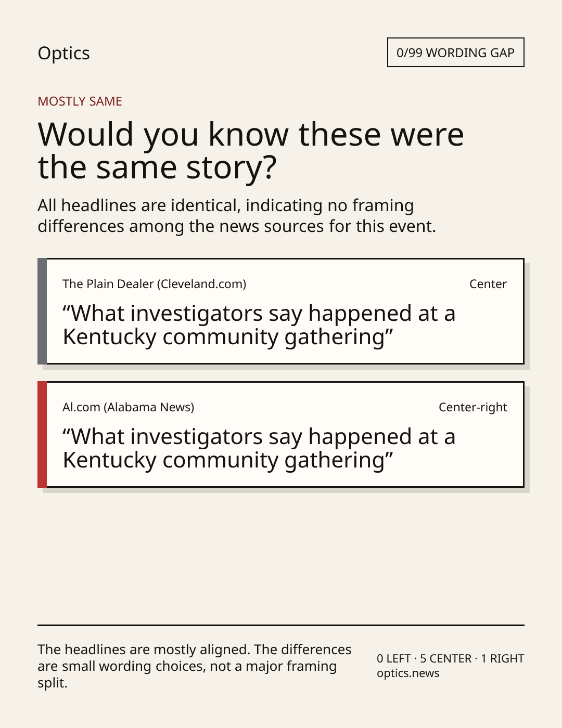Select the MOSTLY SAME label
The image size is (562, 728).
point(80,101)
